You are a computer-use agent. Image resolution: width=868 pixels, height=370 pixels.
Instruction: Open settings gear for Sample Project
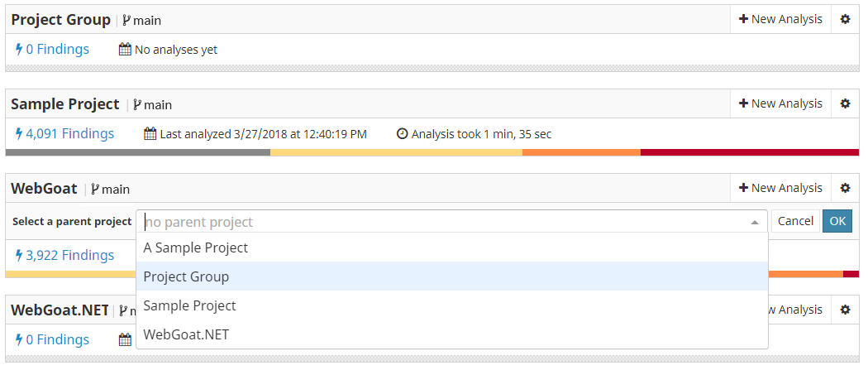pos(845,103)
